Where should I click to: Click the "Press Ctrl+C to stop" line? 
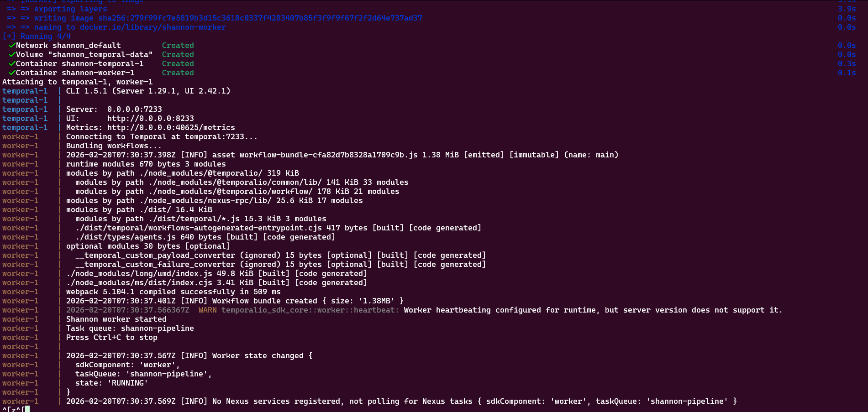(x=111, y=337)
